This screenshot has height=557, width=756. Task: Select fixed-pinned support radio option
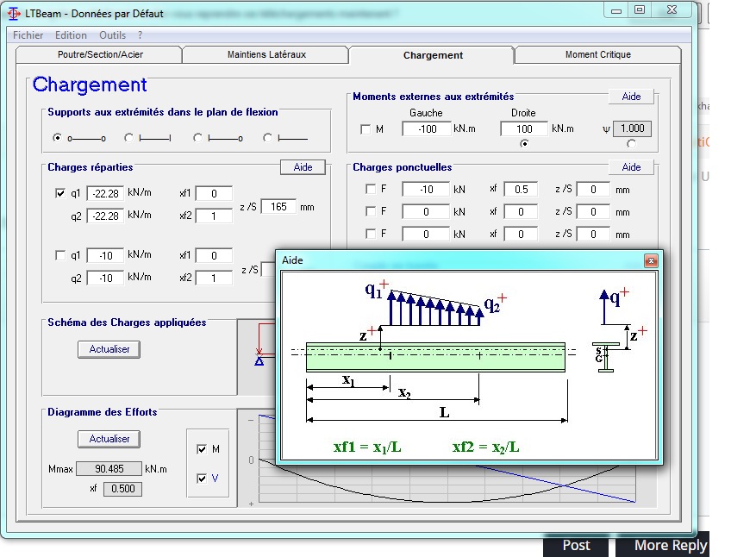(197, 138)
